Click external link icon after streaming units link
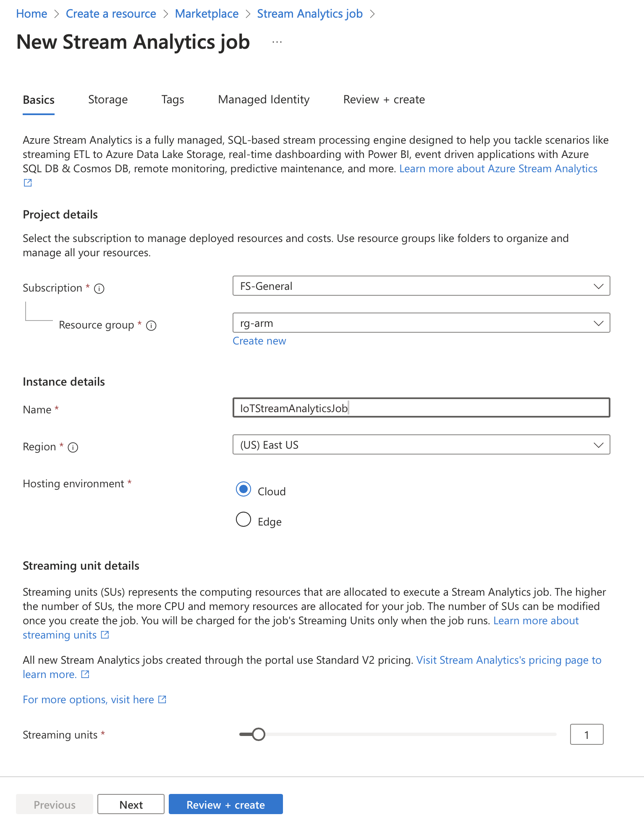This screenshot has width=644, height=820. (x=105, y=635)
